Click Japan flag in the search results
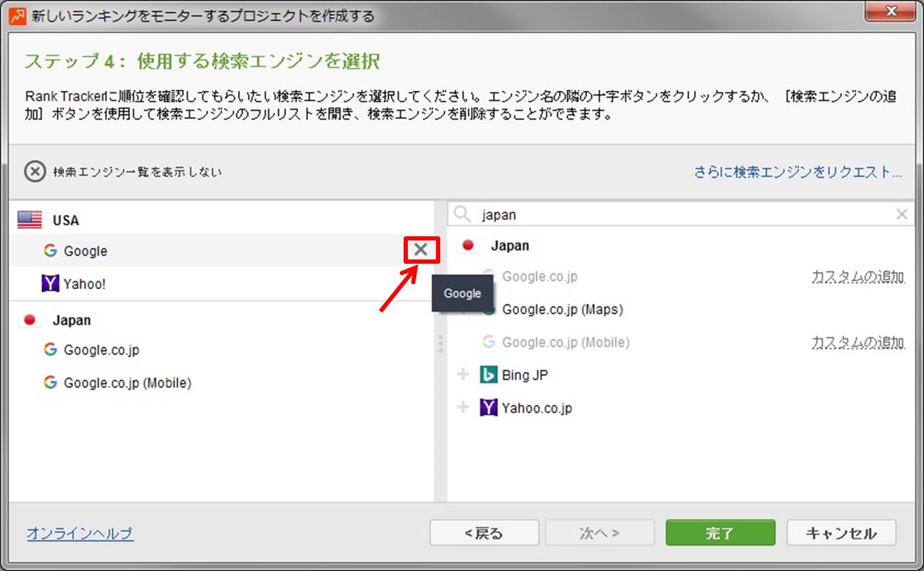Viewport: 924px width, 571px height. [468, 245]
